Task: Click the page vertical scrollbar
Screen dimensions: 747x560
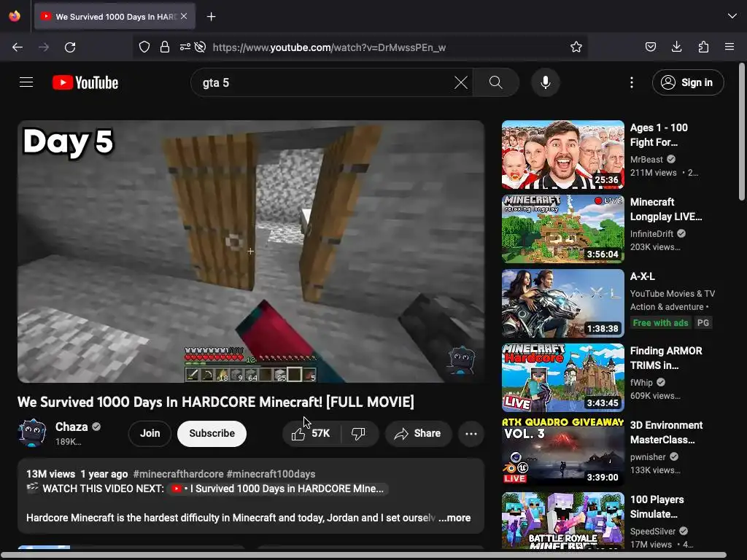Action: tap(742, 131)
